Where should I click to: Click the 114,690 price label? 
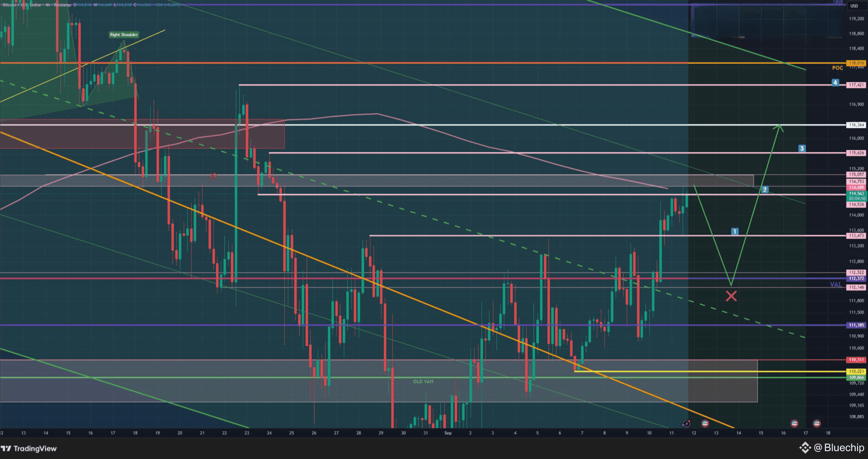click(856, 187)
